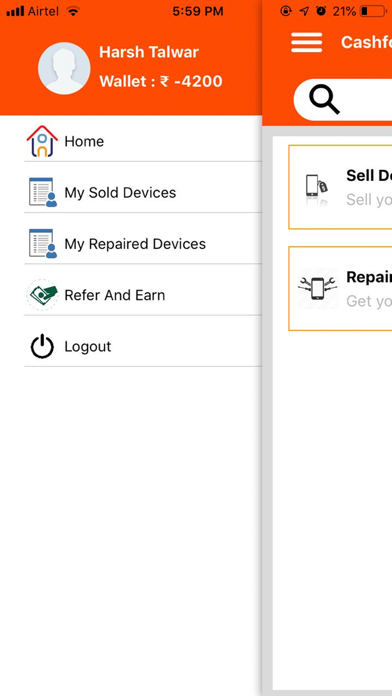The image size is (392, 696).
Task: Close drawer via hamburger menu icon
Action: (x=307, y=43)
